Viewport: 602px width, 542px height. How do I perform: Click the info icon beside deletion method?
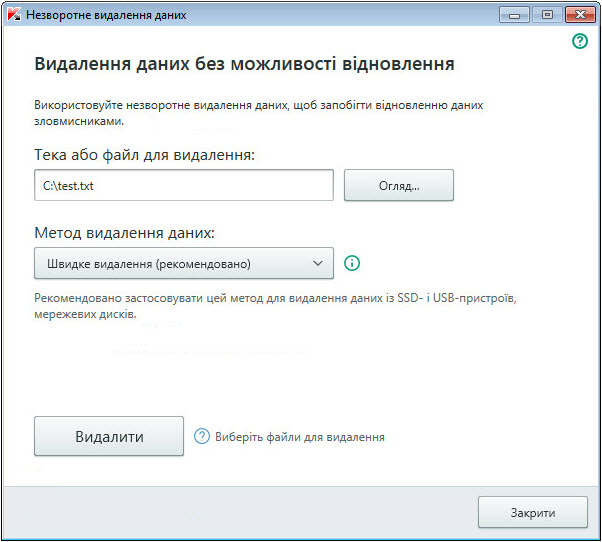point(352,263)
